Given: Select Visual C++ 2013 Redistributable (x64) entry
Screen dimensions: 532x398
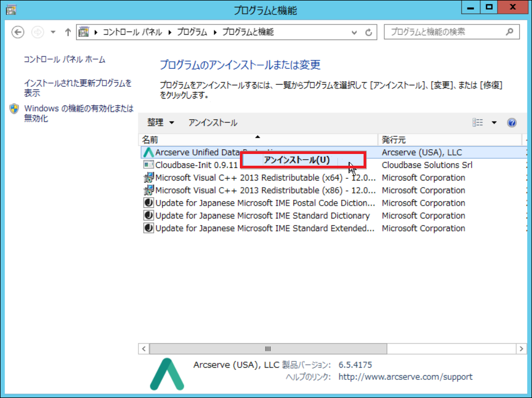Looking at the screenshot, I should pos(265,178).
